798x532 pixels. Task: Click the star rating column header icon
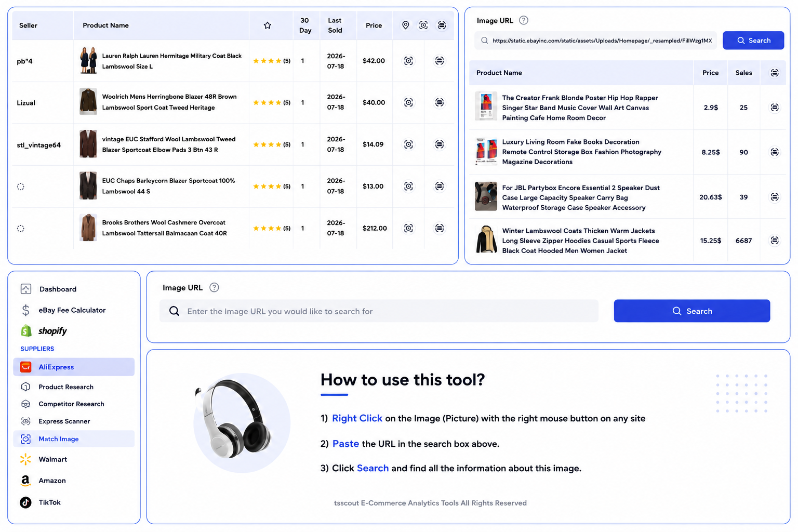(x=267, y=25)
